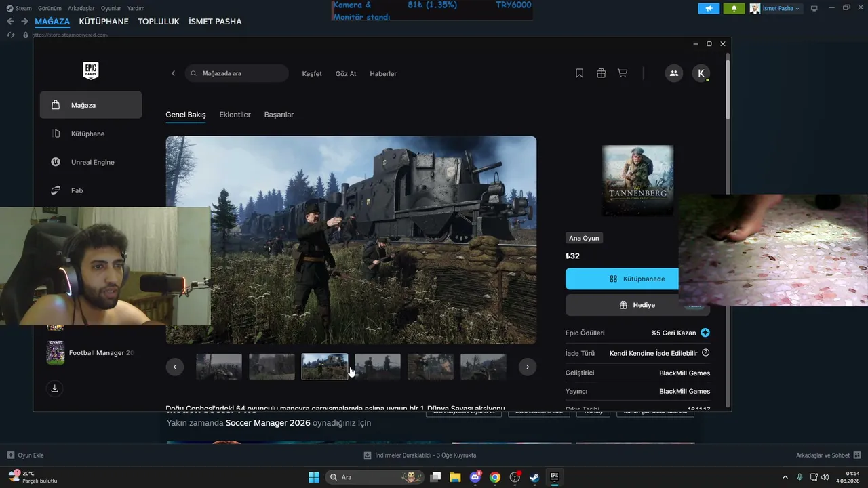
Task: Open File Explorer from the taskbar
Action: point(455,477)
